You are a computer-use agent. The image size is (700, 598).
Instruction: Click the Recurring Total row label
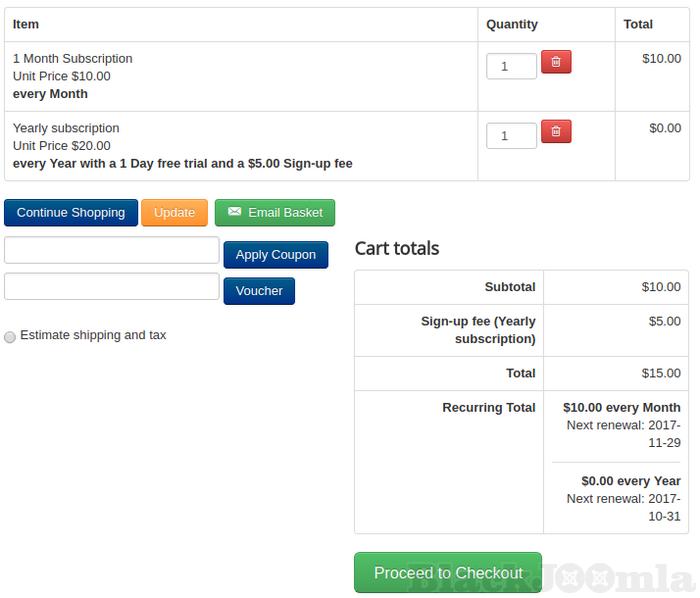pos(488,408)
